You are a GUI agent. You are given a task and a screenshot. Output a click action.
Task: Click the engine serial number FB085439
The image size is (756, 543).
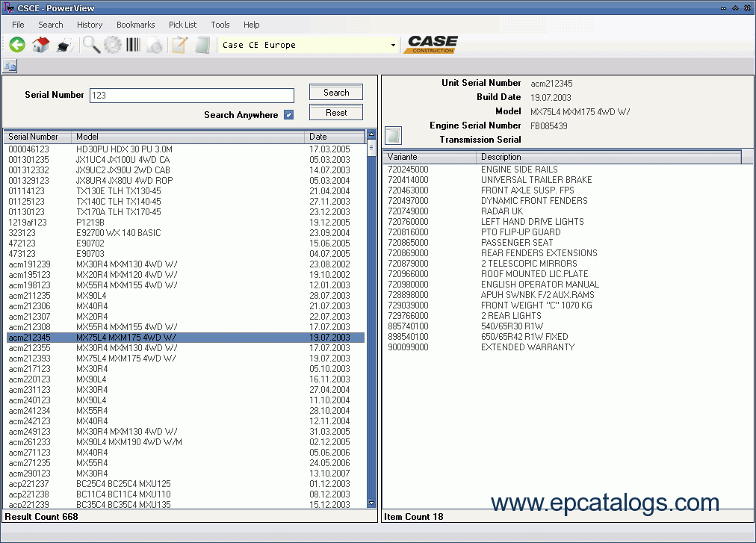[x=548, y=126]
